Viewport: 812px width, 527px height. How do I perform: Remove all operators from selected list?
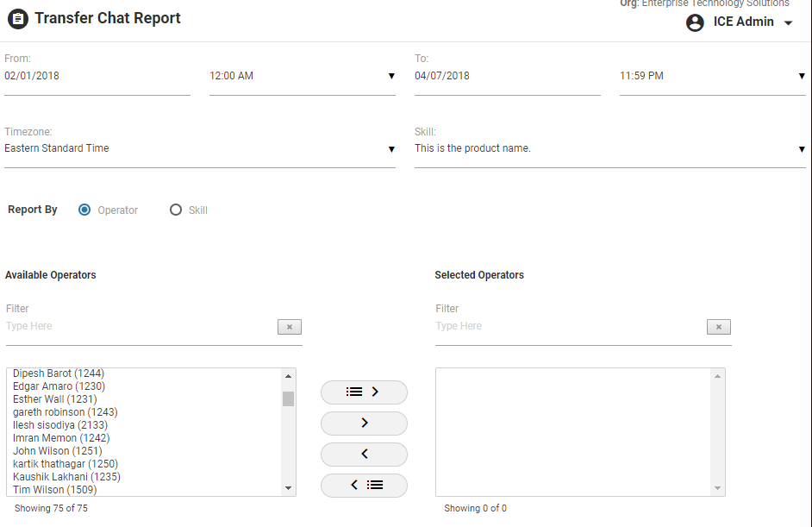pyautogui.click(x=363, y=486)
